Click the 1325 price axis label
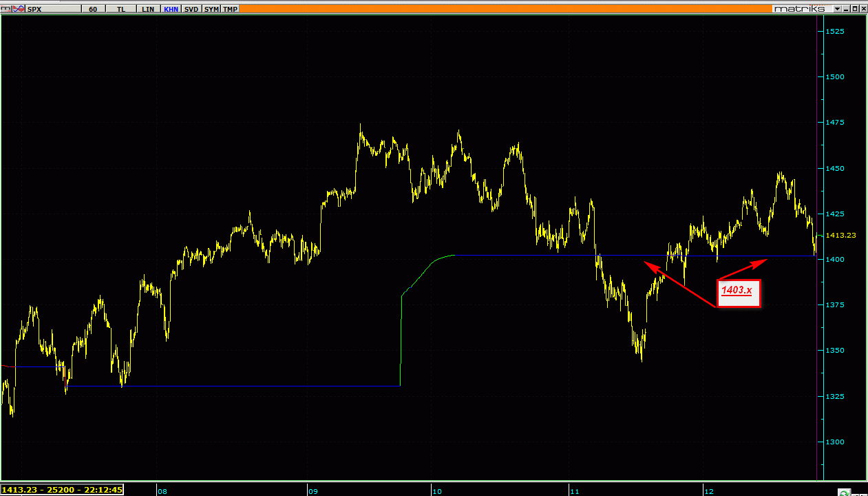This screenshot has height=496, width=868. 835,397
